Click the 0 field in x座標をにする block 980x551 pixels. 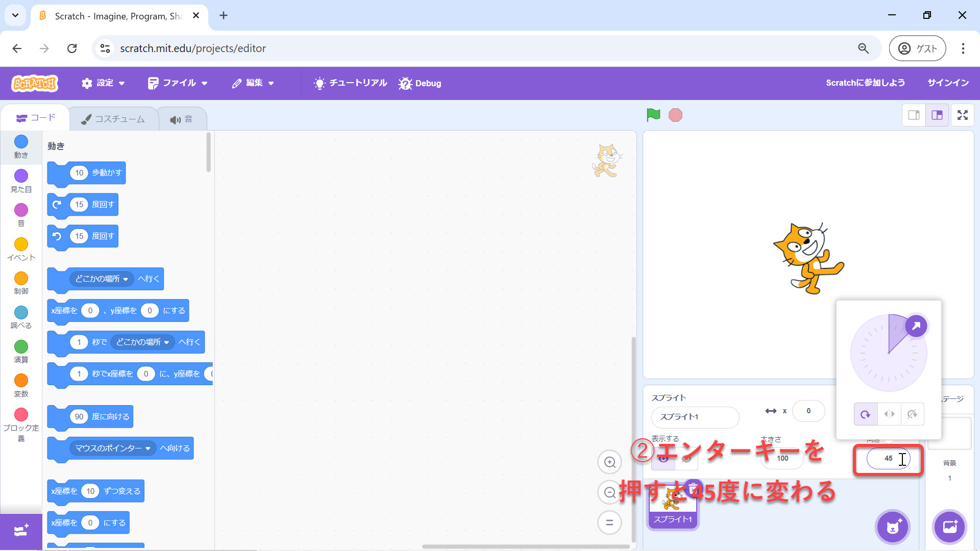click(90, 523)
